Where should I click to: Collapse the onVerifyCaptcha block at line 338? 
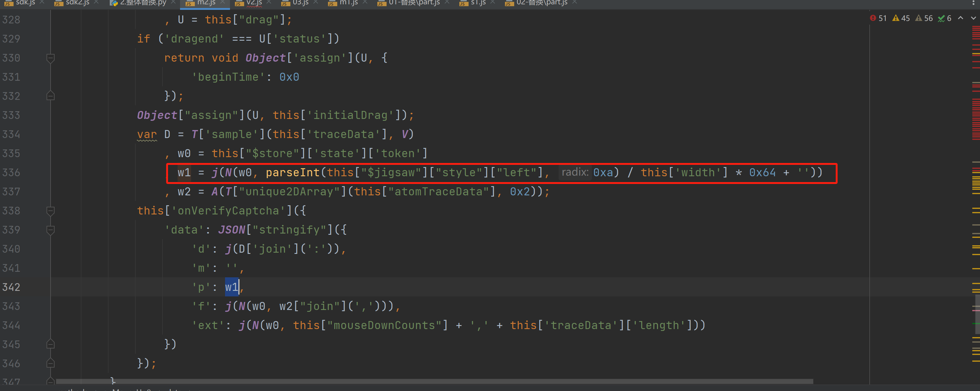(x=50, y=211)
